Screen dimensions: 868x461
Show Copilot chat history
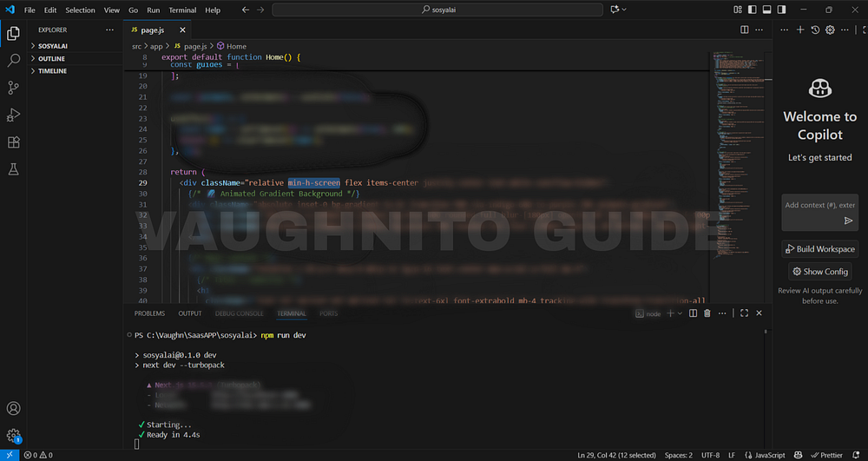[x=815, y=30]
